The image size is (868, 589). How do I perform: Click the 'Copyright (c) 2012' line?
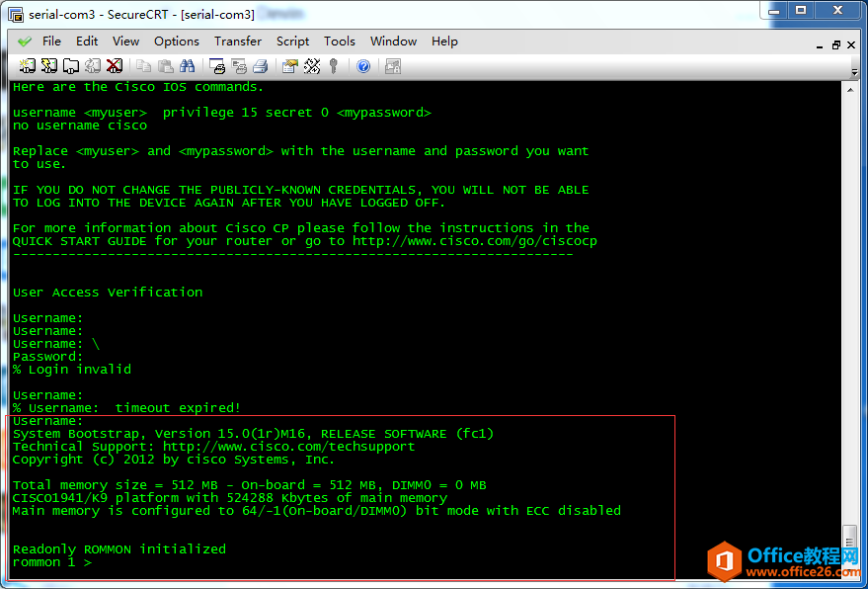173,460
